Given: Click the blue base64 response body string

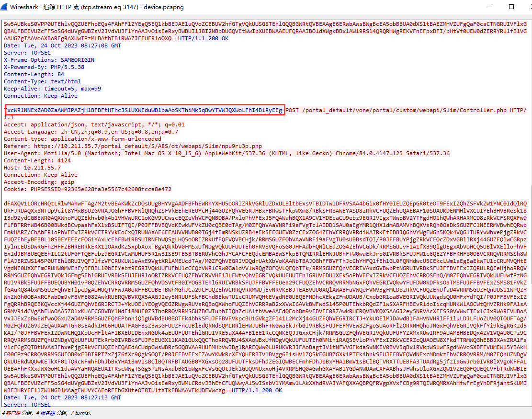Looking at the screenshot, I should (145, 110).
